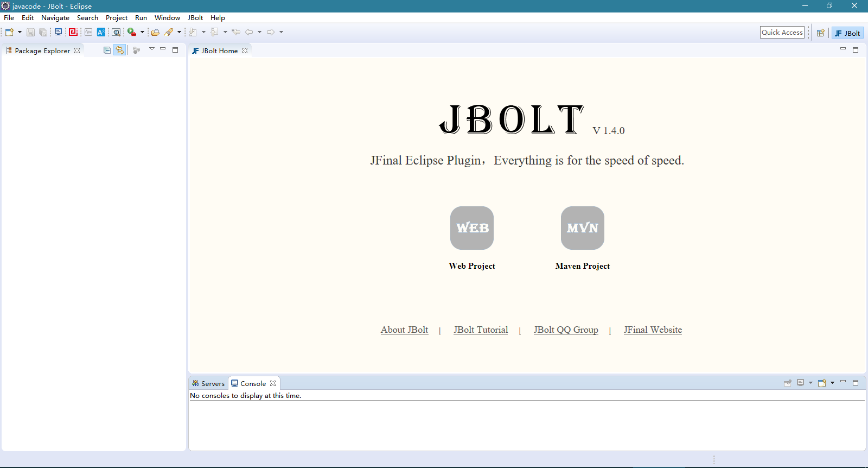Click the open folder toolbar icon
Image resolution: width=868 pixels, height=468 pixels.
point(155,32)
